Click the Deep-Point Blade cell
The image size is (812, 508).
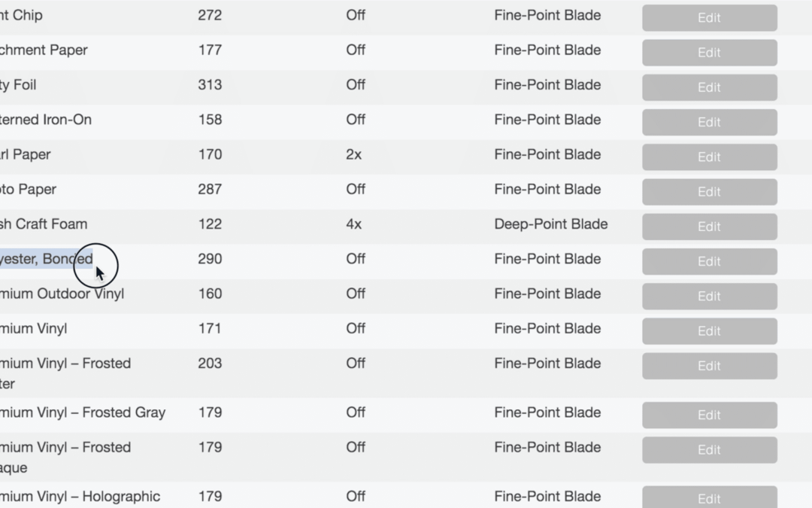[550, 224]
